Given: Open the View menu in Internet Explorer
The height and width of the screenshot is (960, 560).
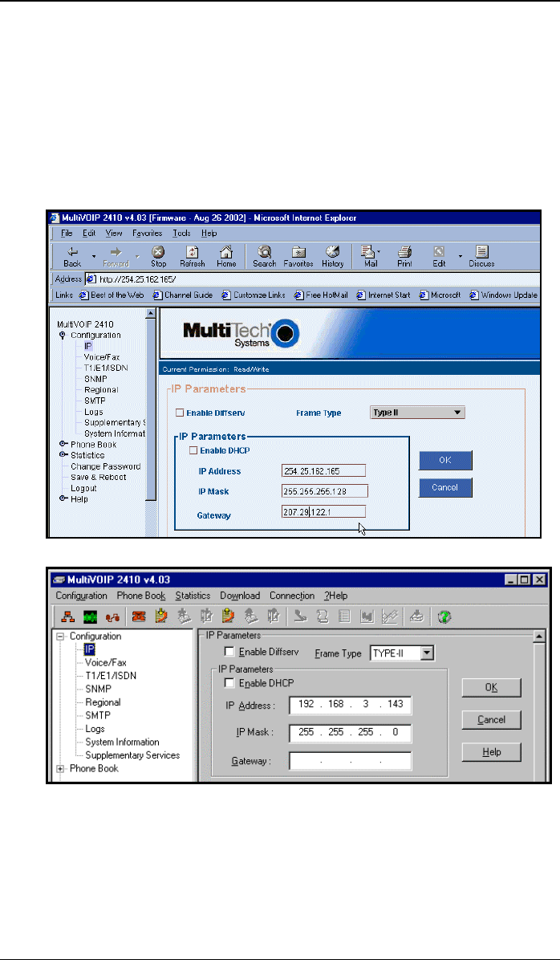Looking at the screenshot, I should (114, 234).
